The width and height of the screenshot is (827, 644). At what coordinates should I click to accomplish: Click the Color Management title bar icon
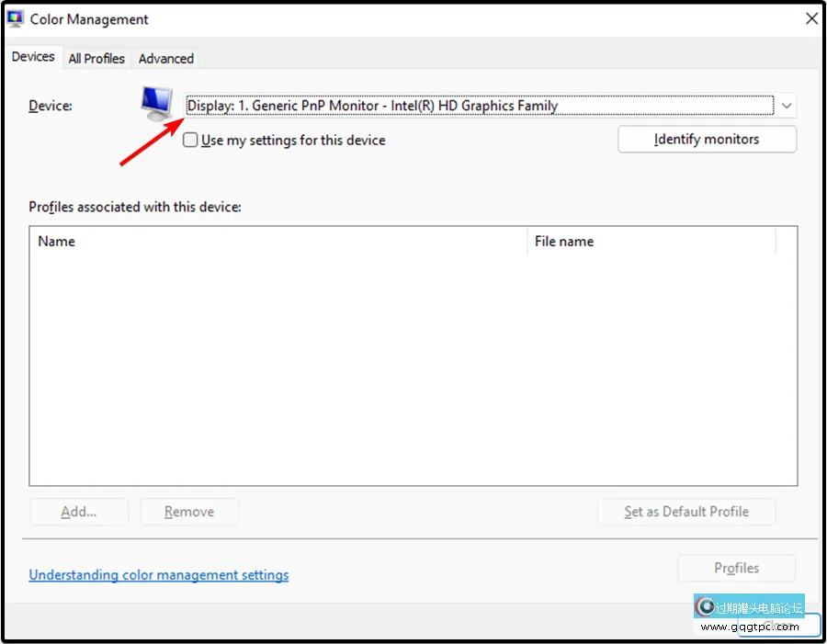[16, 18]
